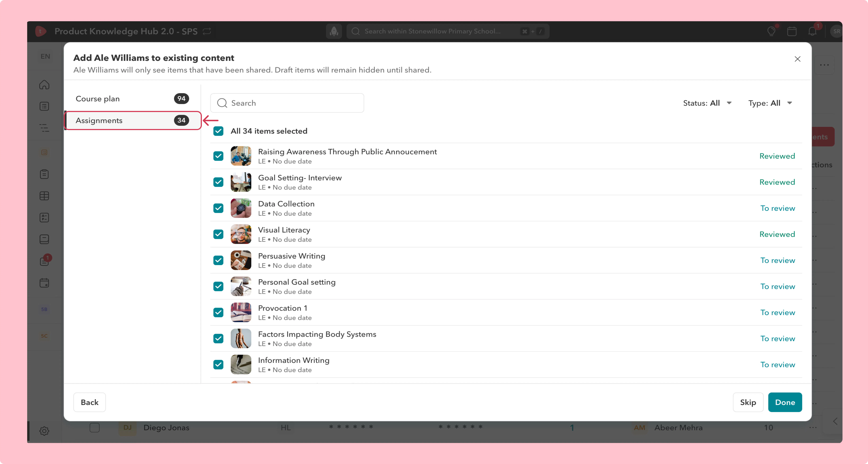Open the more options icon for Diego Jonas
This screenshot has width=868, height=464.
coord(813,428)
